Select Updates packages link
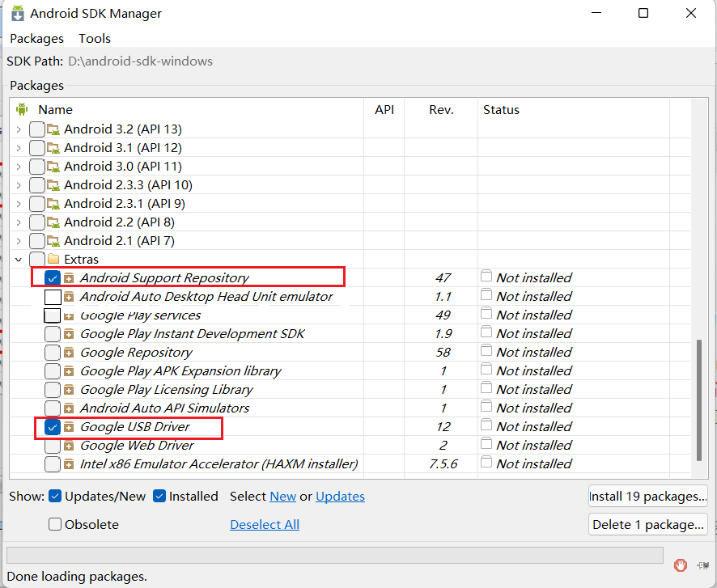Image resolution: width=717 pixels, height=588 pixels. (x=340, y=496)
